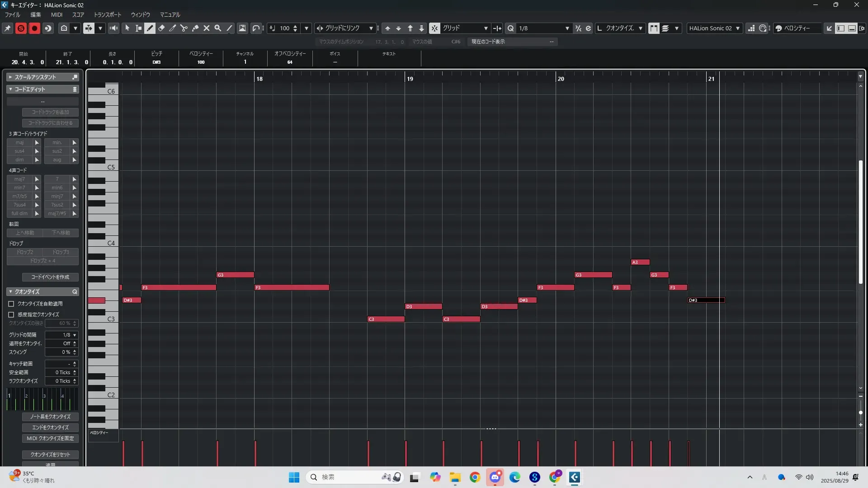
Task: Select the Mute tool
Action: point(207,28)
